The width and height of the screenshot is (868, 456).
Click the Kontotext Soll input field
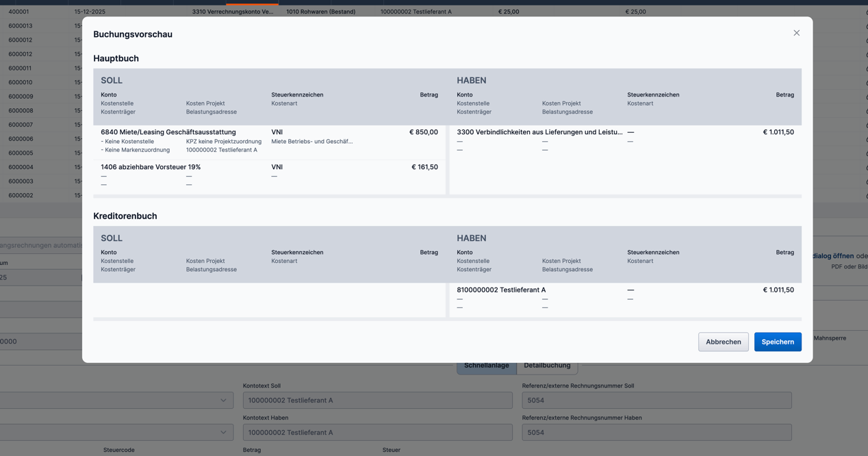click(377, 401)
